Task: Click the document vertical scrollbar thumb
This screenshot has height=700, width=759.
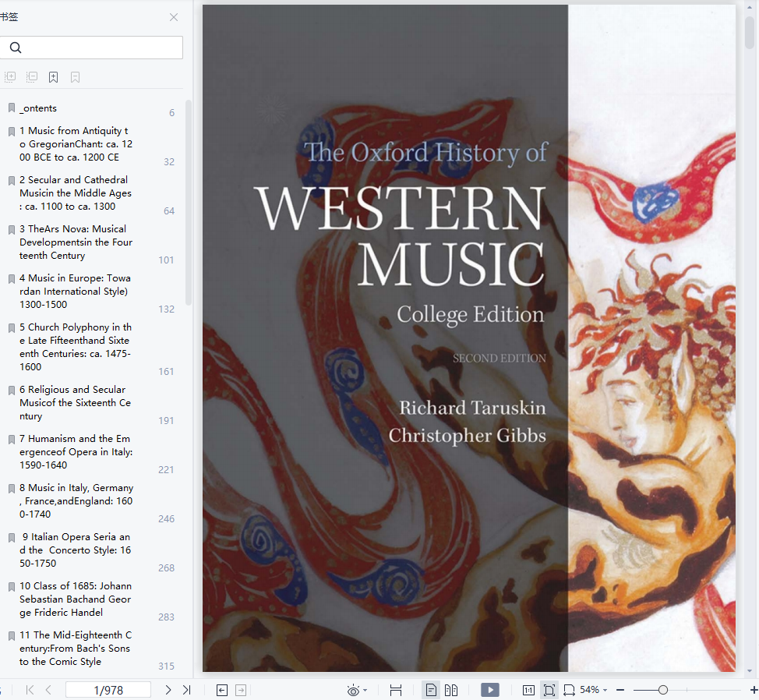Action: [750, 32]
